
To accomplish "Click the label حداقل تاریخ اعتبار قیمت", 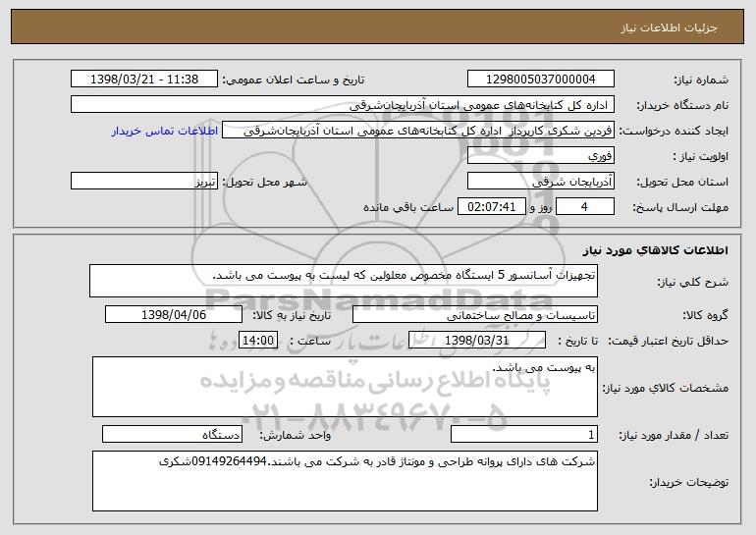I will [669, 342].
